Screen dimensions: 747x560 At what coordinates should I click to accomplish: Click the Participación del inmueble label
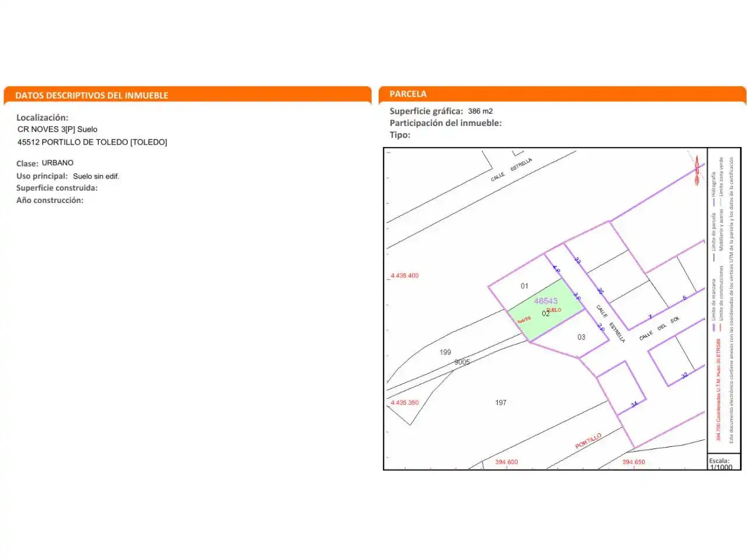446,123
